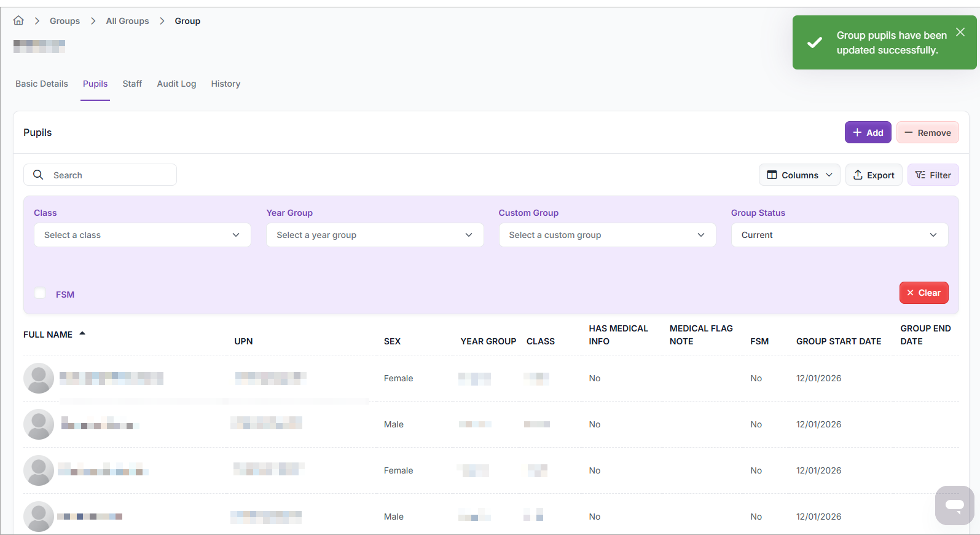Enable the FSM checkbox filter
980x535 pixels.
pyautogui.click(x=41, y=293)
